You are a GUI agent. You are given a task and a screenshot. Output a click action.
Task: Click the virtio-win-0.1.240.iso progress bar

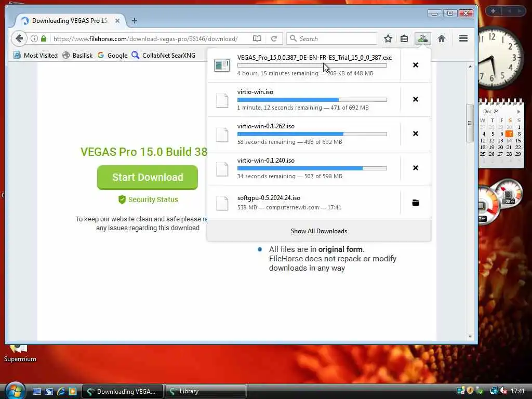coord(312,168)
